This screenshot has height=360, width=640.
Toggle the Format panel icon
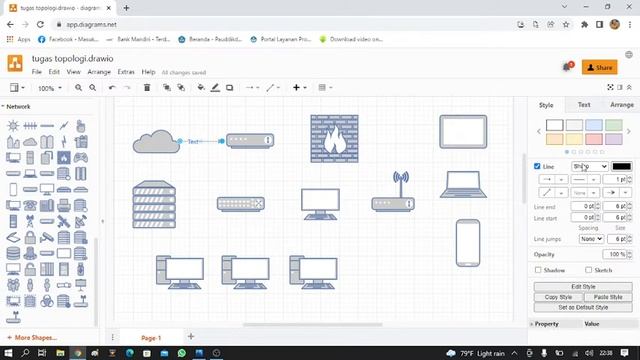620,87
